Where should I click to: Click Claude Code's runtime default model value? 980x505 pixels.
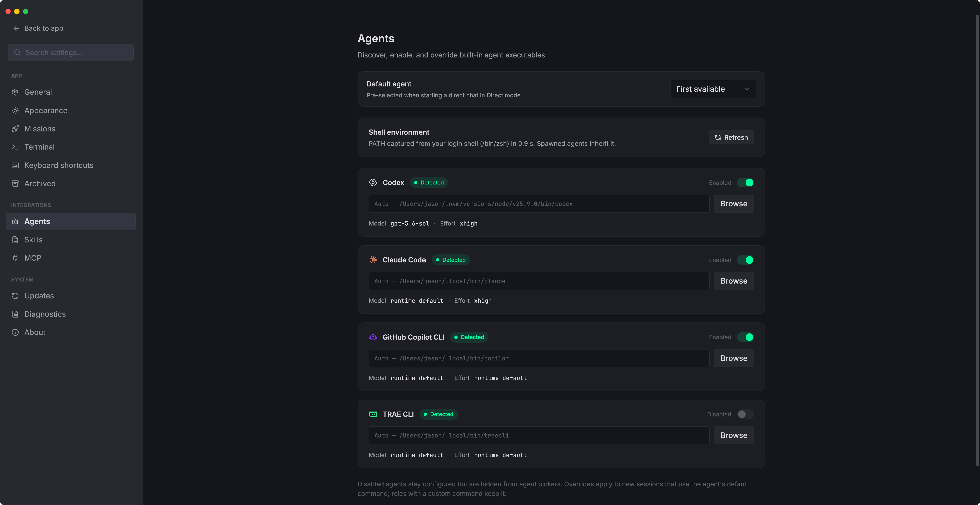pyautogui.click(x=417, y=301)
